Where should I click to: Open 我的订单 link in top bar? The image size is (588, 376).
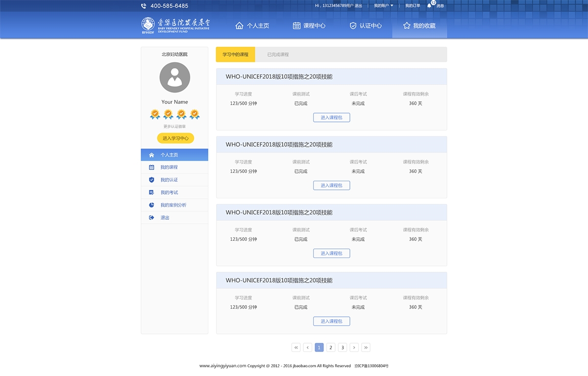coord(413,6)
